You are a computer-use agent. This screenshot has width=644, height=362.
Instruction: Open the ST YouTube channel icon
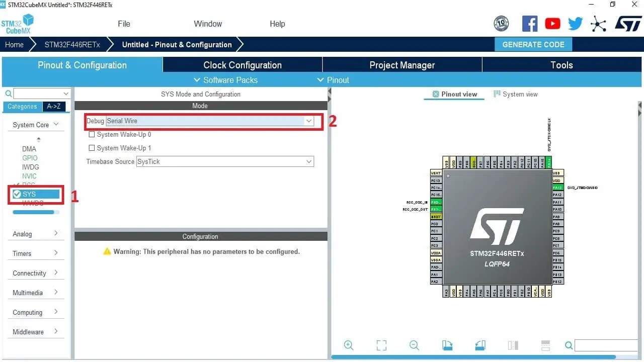coord(552,23)
